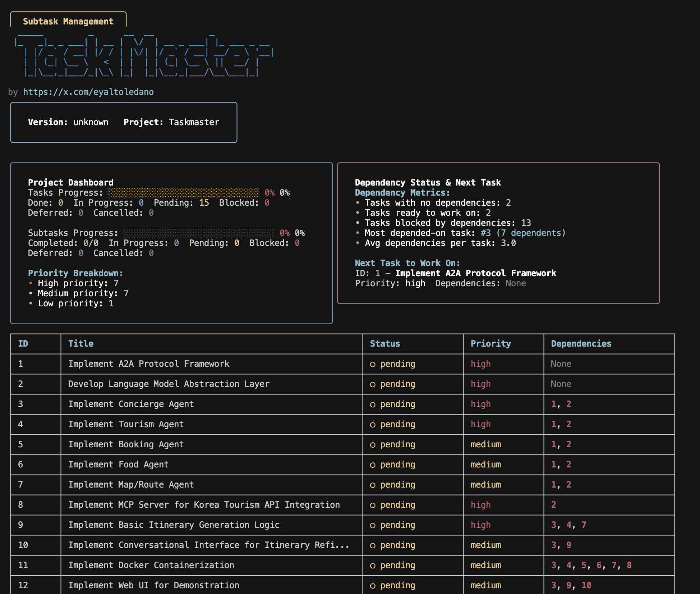Click the Tasks Progress bar

[183, 193]
